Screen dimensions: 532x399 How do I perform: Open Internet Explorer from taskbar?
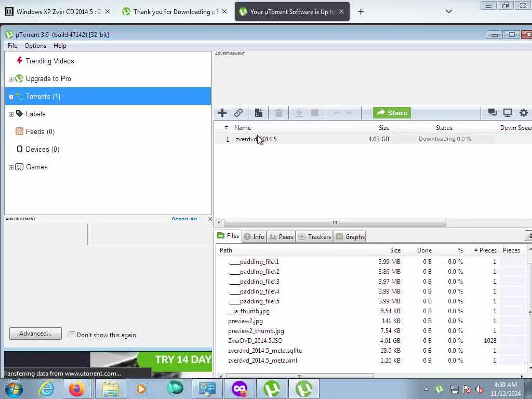click(46, 389)
